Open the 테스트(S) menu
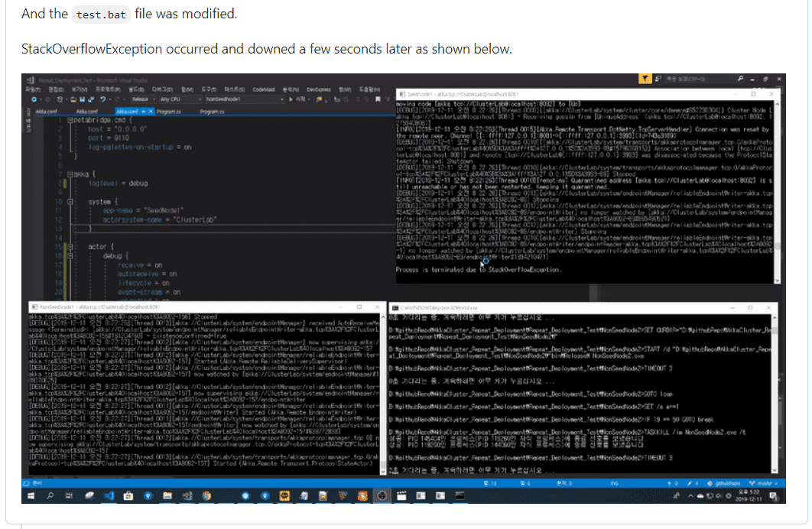The image size is (812, 529). 235,89
